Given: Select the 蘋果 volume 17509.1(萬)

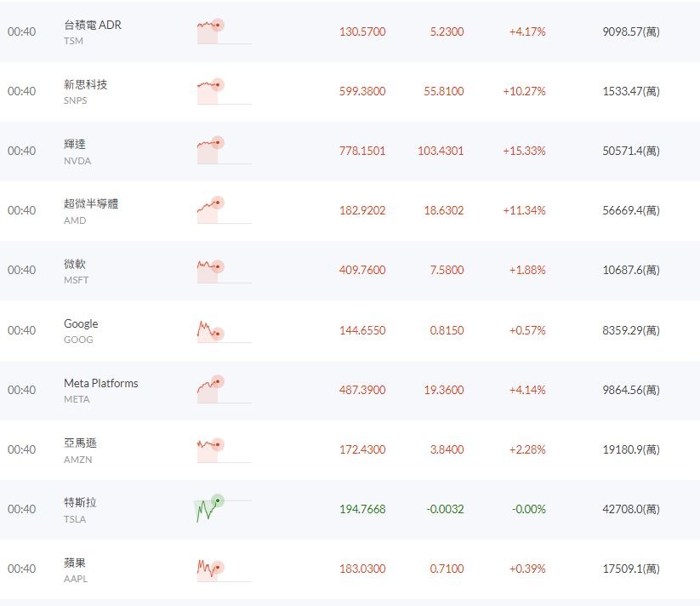Looking at the screenshot, I should point(630,569).
